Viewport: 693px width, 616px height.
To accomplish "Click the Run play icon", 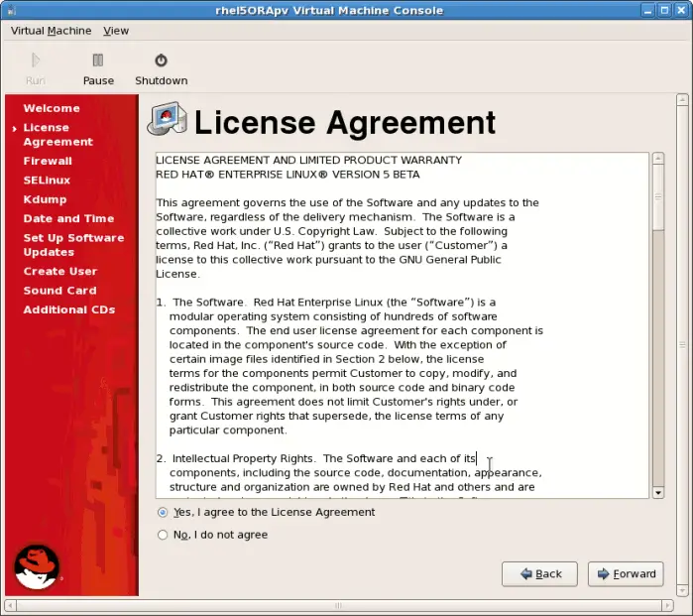I will point(36,62).
